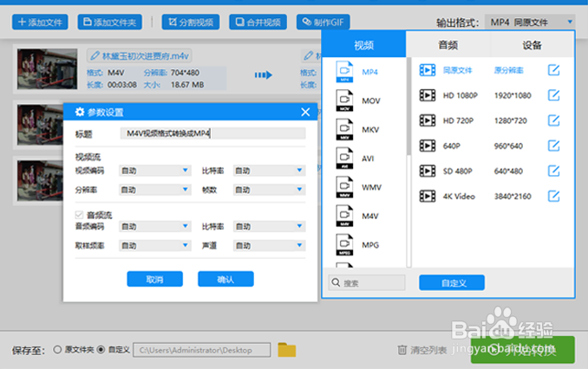This screenshot has height=369, width=588.
Task: Click the green 开始转换 button
Action: click(523, 350)
